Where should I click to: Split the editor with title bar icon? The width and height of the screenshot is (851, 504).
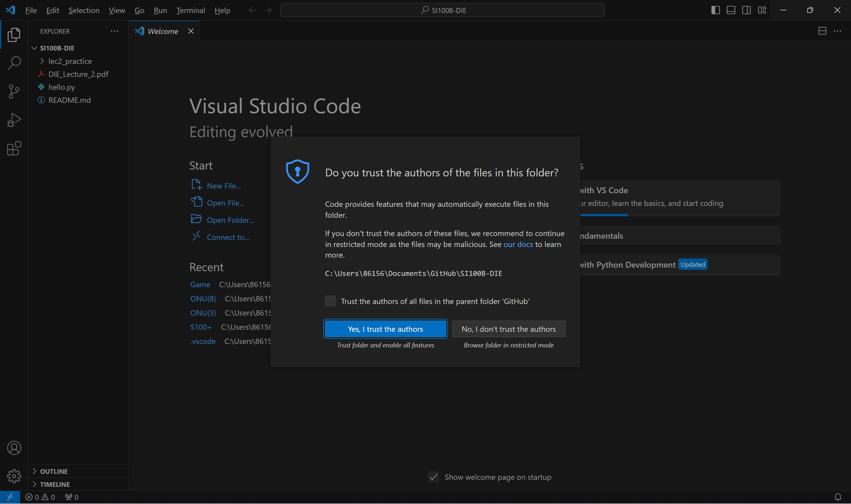[822, 31]
